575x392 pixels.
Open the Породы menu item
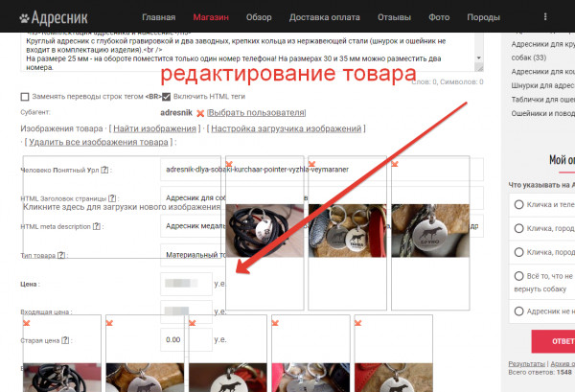pos(483,17)
